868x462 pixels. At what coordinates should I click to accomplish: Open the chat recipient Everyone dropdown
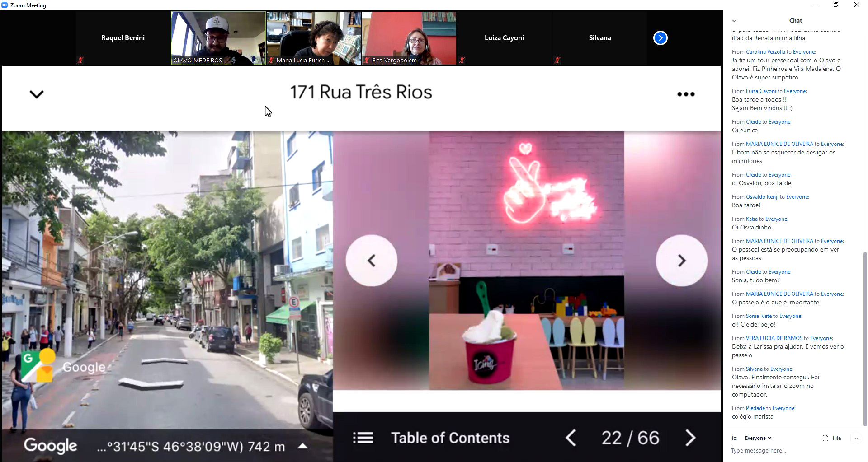point(758,438)
